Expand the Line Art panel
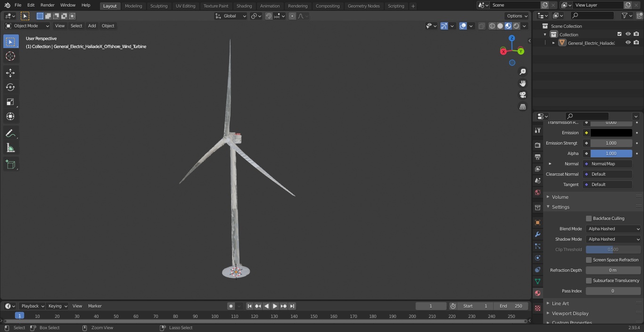Image resolution: width=644 pixels, height=332 pixels. 560,303
